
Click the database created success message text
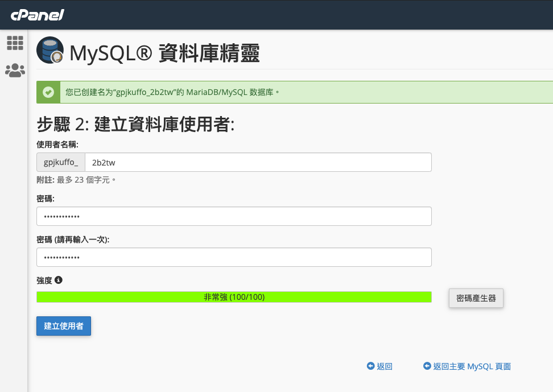pos(172,92)
